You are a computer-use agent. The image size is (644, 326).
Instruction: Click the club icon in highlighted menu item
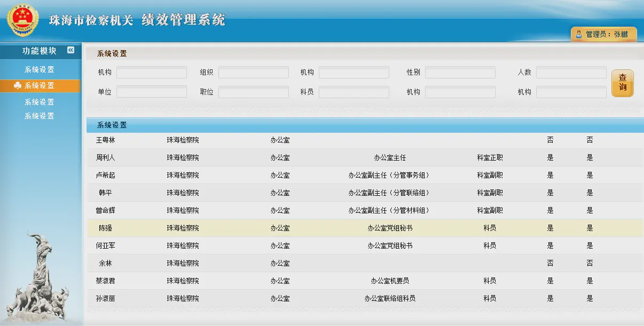coord(18,85)
